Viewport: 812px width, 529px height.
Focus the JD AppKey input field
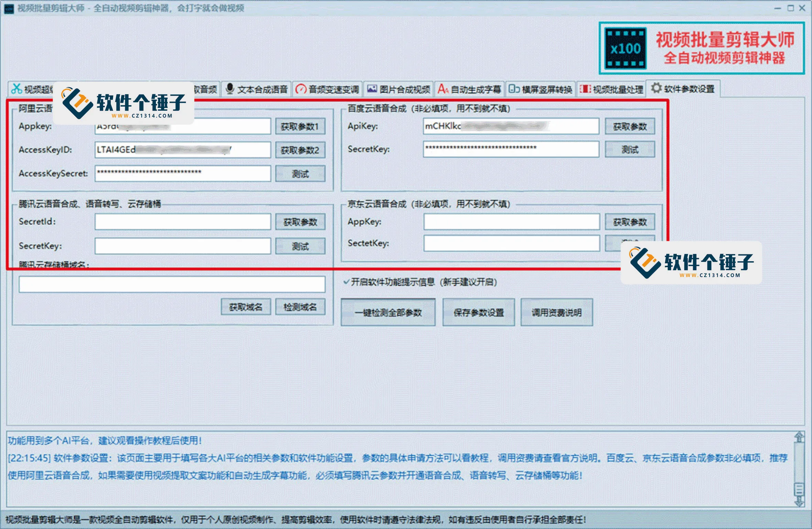pyautogui.click(x=512, y=222)
